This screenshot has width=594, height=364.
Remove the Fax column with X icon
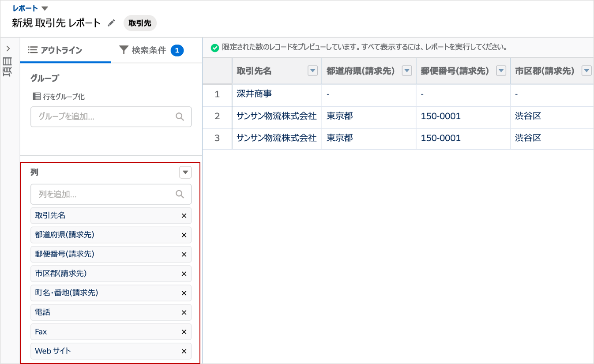184,332
